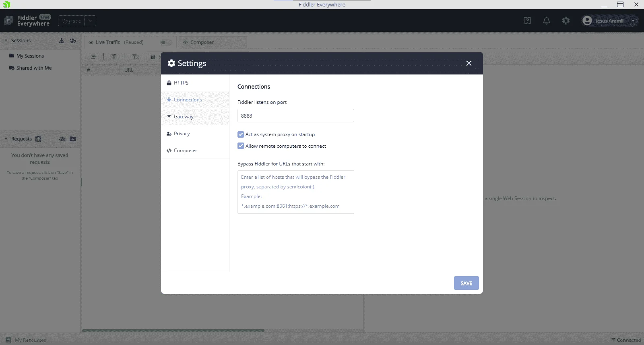The width and height of the screenshot is (644, 345).
Task: Click the Bypass Fiddler URLs text area
Action: (x=296, y=192)
